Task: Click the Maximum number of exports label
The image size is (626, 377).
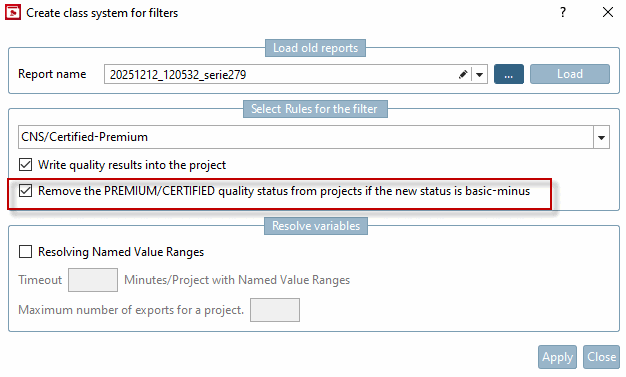Action: coord(131,310)
